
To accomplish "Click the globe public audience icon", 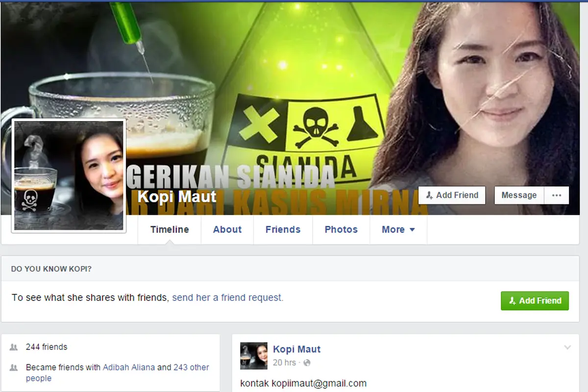I will click(307, 363).
